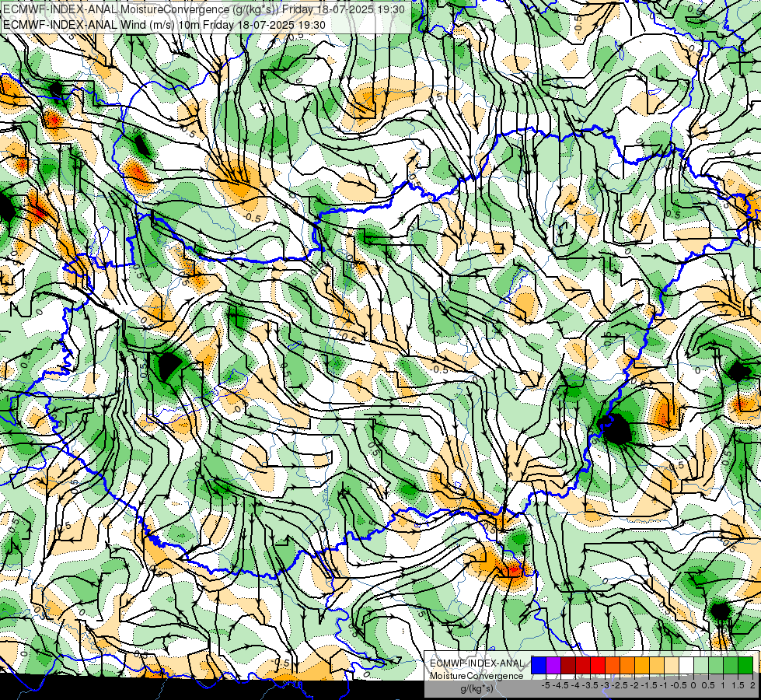Select legend swatch between -1.5 and -1
This screenshot has height=700, width=761.
point(657,665)
